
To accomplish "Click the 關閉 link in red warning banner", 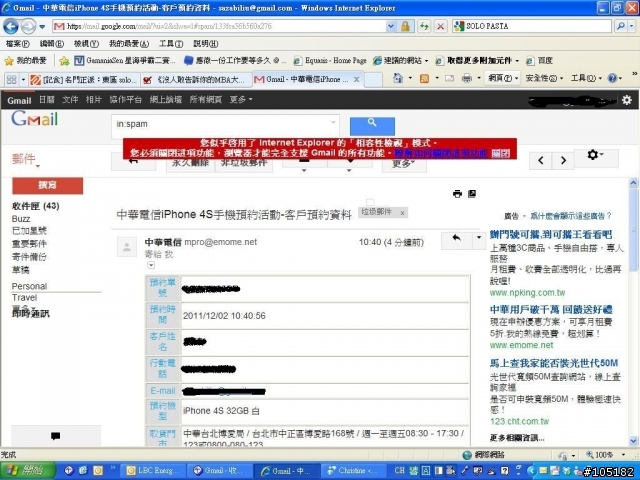I will coord(500,153).
